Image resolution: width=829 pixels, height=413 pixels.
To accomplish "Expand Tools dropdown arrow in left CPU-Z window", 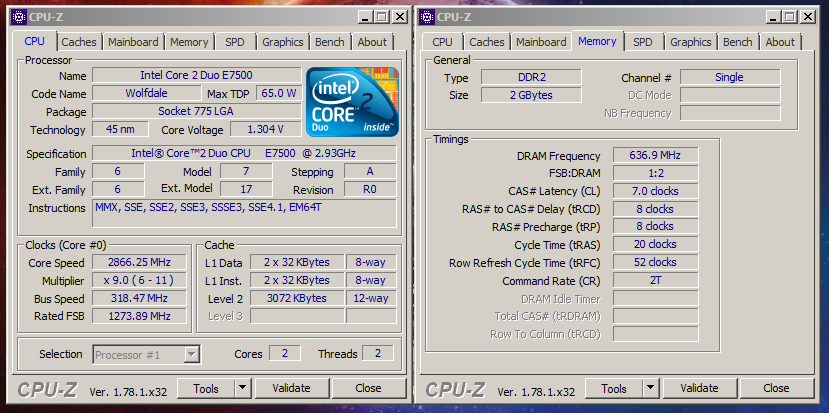I will coord(243,389).
